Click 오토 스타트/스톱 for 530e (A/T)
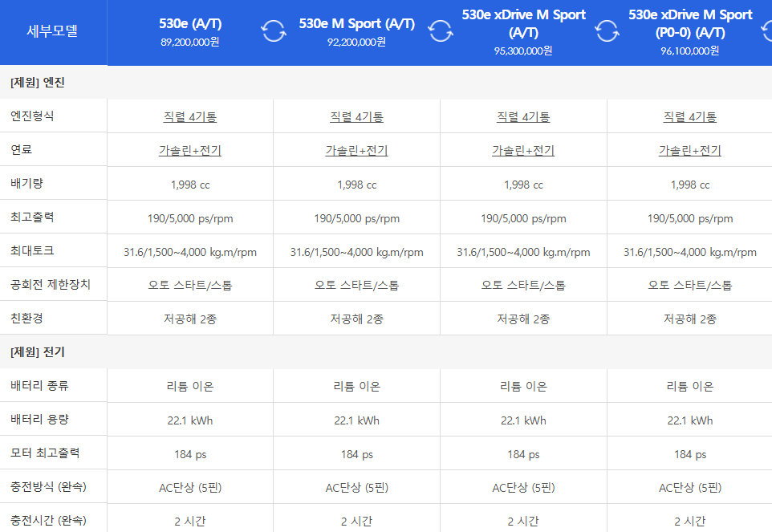Image resolution: width=772 pixels, height=532 pixels. pos(190,286)
